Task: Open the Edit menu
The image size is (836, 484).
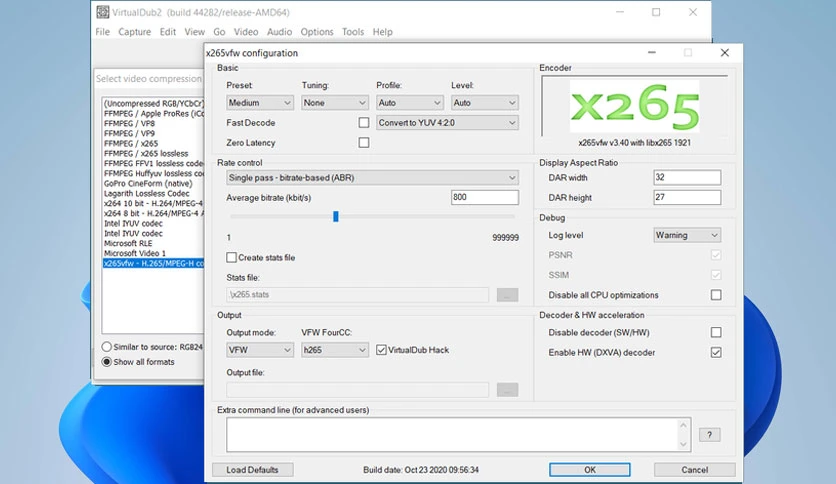Action: [167, 31]
